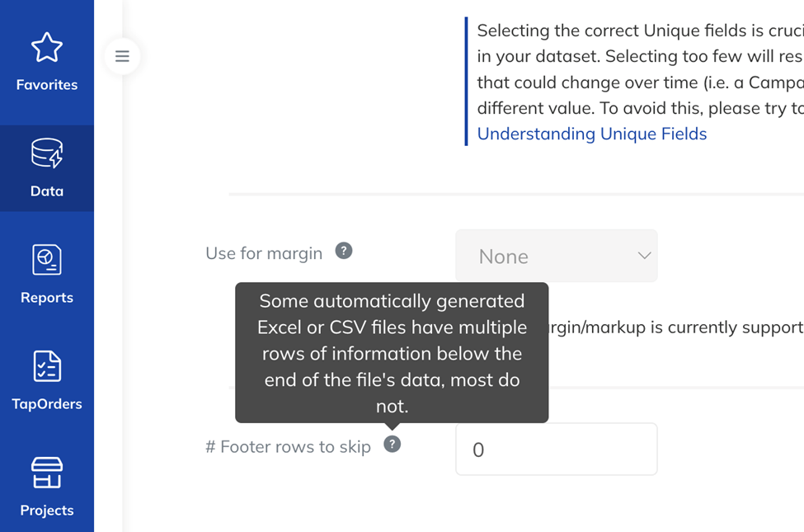Click the # Footer rows to skip label
Viewport: 804px width, 532px height.
pyautogui.click(x=288, y=447)
